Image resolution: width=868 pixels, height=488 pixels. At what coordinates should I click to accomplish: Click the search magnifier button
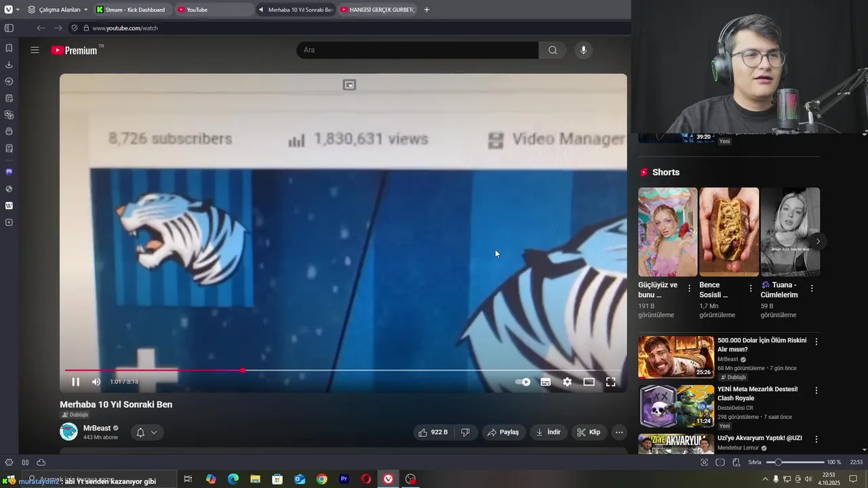pyautogui.click(x=553, y=50)
